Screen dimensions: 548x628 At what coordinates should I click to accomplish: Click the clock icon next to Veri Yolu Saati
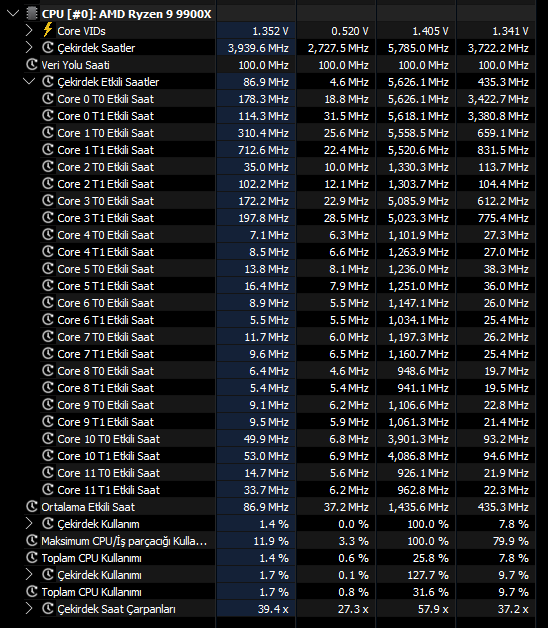pos(32,64)
